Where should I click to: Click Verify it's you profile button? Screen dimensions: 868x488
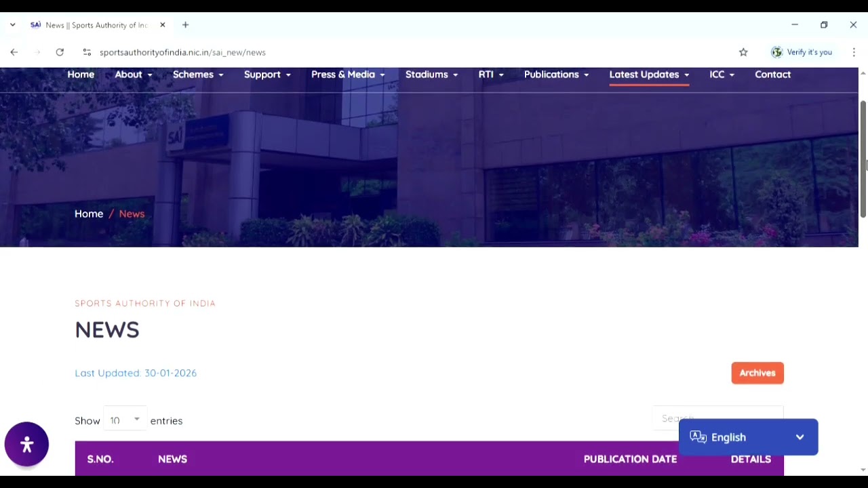point(802,52)
